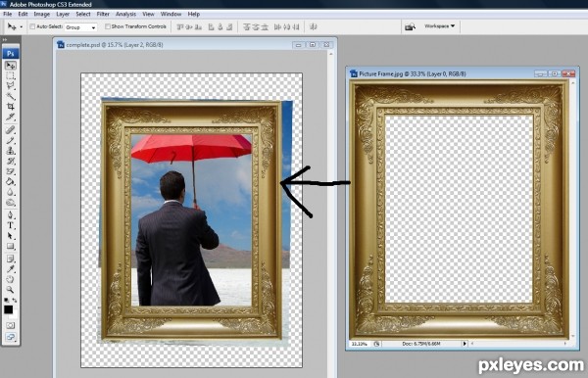Select the Crop tool
588x378 pixels.
11,107
